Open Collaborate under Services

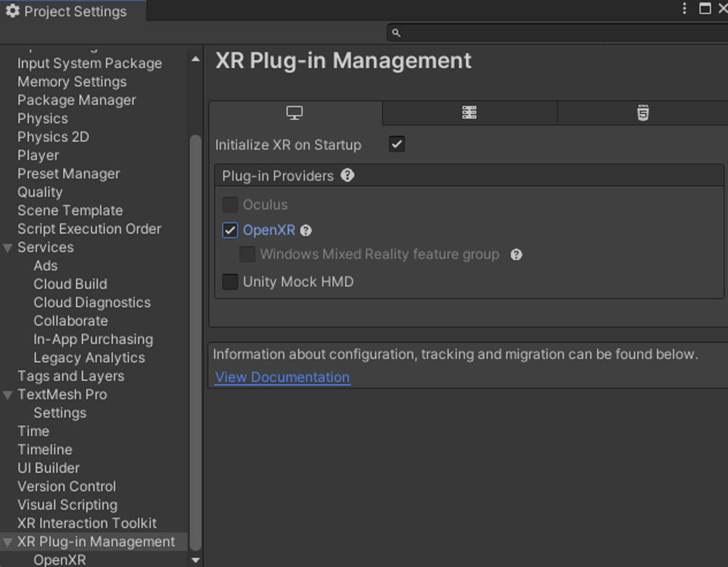[71, 321]
